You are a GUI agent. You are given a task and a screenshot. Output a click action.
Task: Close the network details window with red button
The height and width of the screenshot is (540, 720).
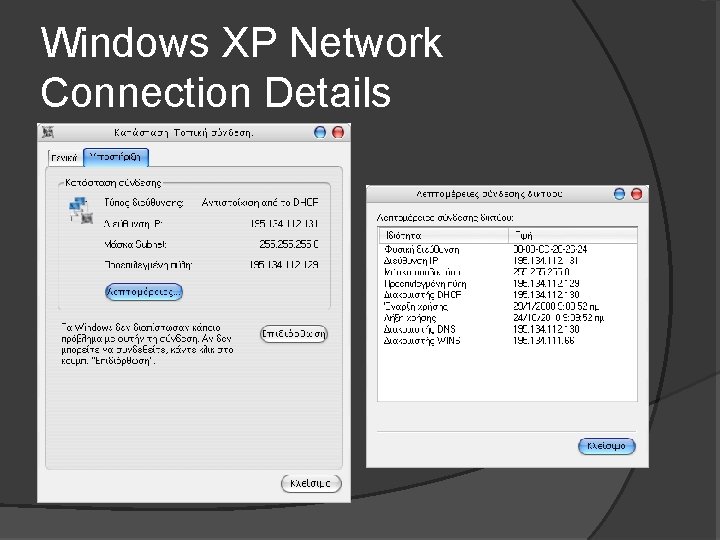(636, 194)
